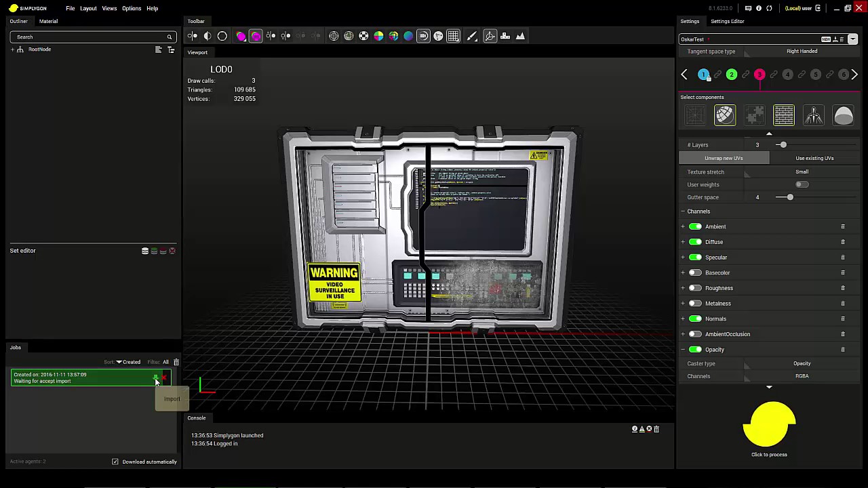868x488 pixels.
Task: Collapse the Opacity channel row
Action: tap(683, 350)
